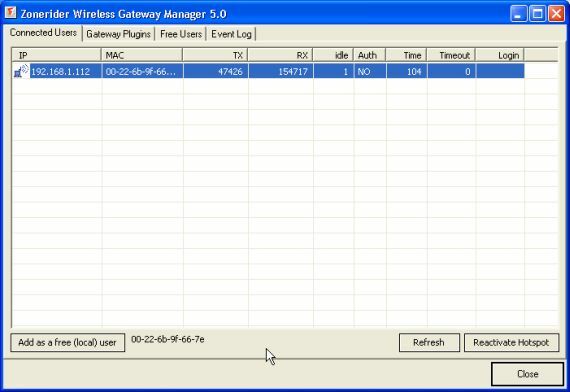Sort by the RX column header
The image size is (570, 392).
point(280,55)
